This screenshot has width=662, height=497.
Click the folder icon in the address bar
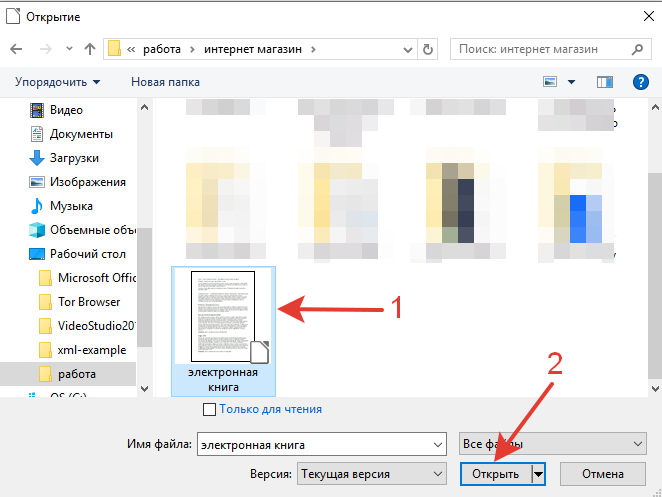114,49
